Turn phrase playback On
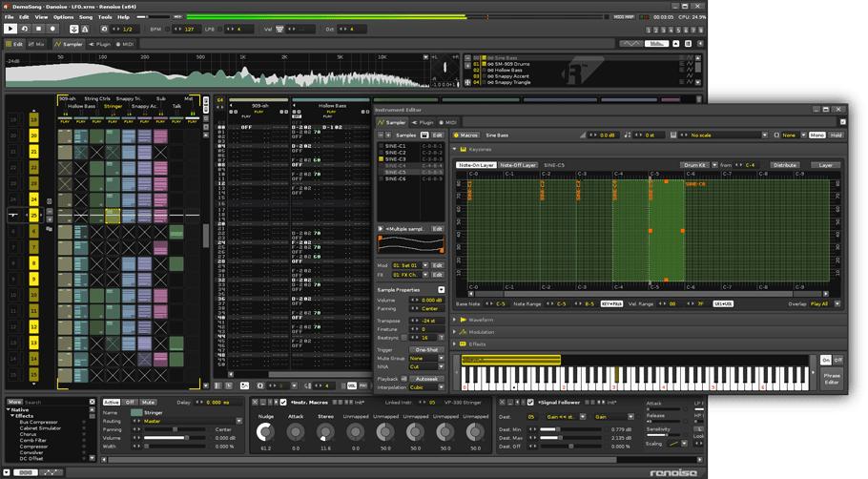 coord(825,360)
